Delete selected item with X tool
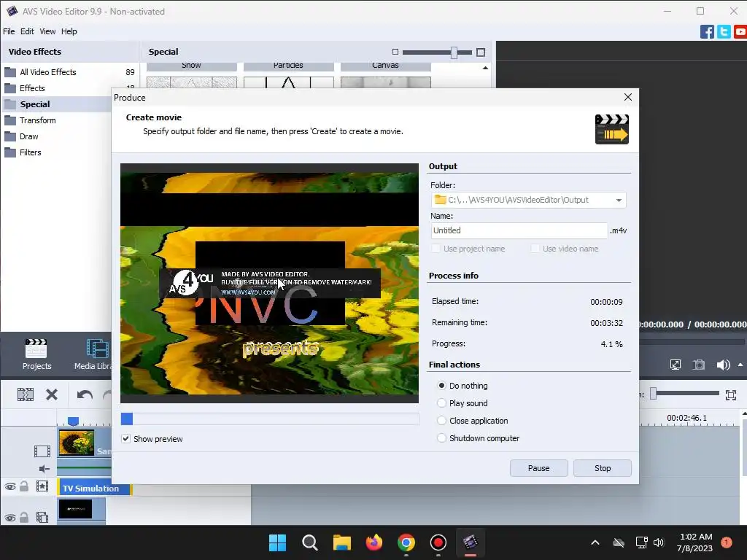This screenshot has width=747, height=560. pos(52,394)
